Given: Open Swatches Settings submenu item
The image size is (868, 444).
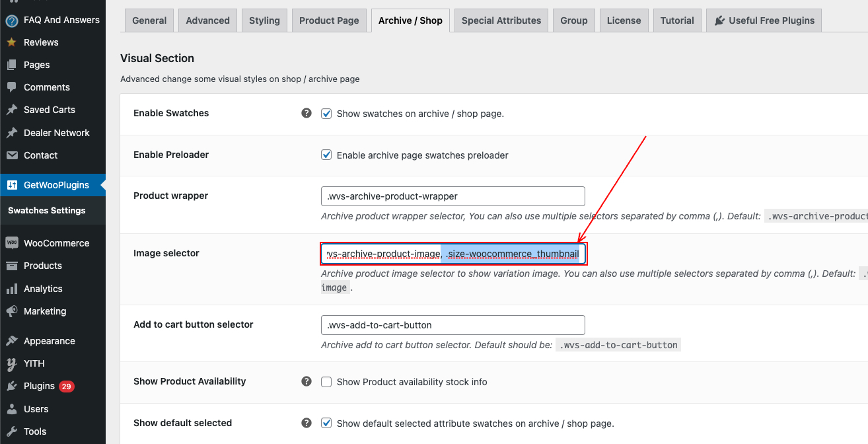Looking at the screenshot, I should (46, 210).
